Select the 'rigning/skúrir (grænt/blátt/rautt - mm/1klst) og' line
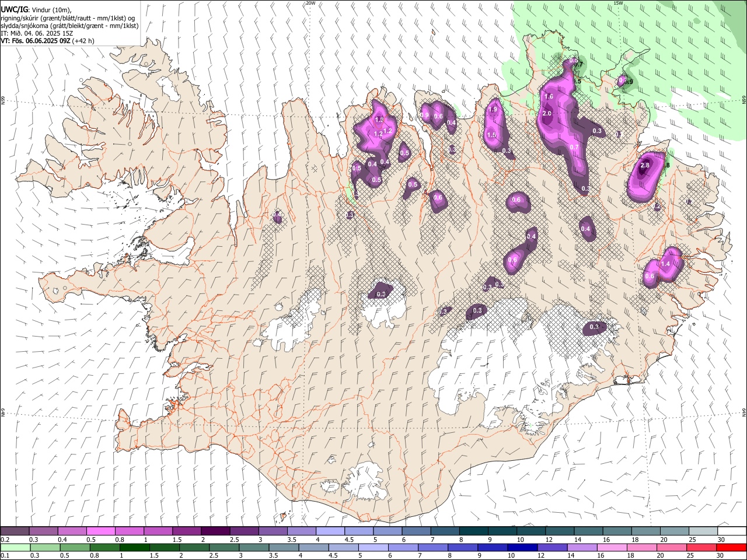Viewport: 747px width, 560px height. point(68,18)
